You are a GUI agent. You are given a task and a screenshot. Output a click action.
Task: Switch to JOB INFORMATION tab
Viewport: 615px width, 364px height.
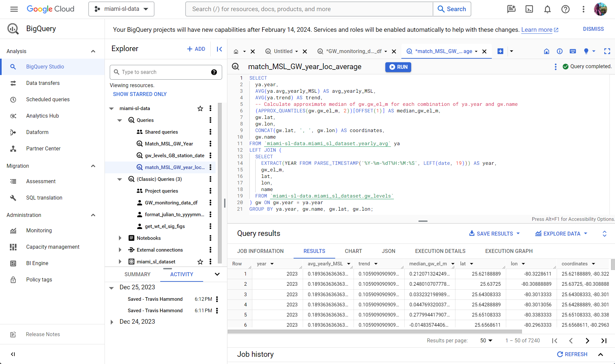pos(260,251)
